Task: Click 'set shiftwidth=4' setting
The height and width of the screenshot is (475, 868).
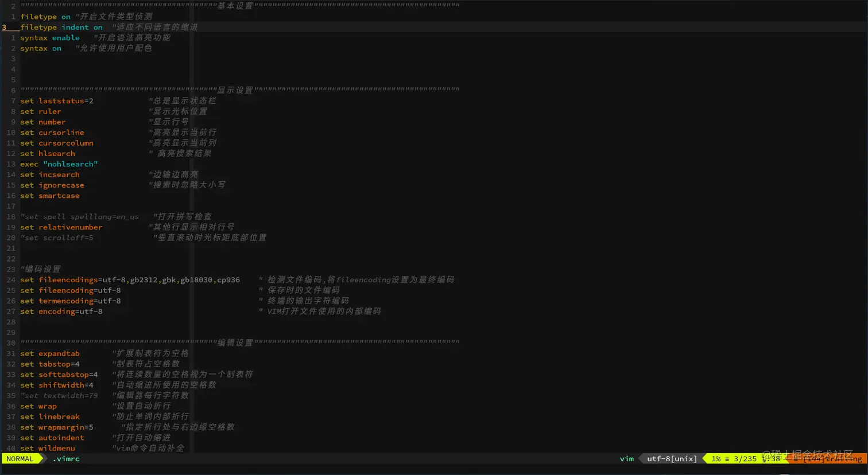Action: click(57, 385)
